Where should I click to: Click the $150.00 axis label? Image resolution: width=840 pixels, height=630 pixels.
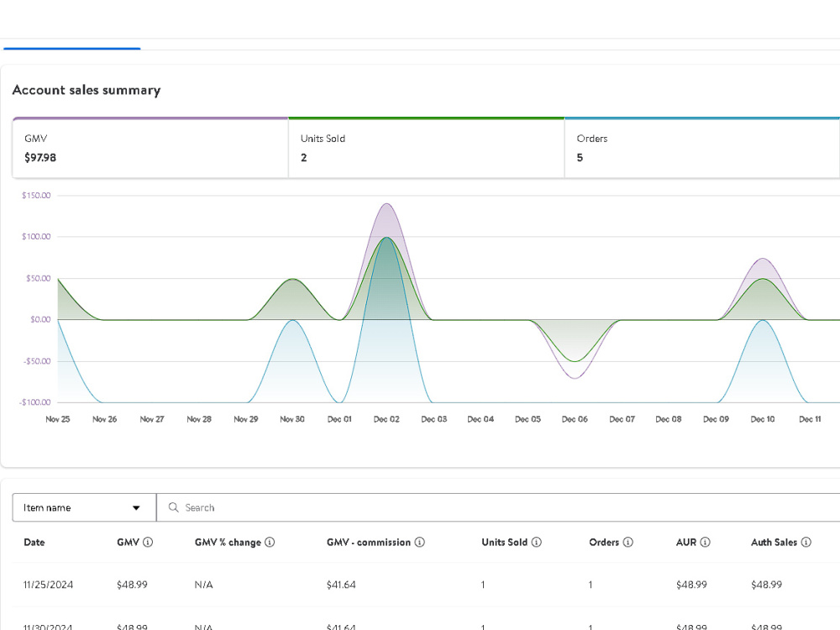(36, 195)
